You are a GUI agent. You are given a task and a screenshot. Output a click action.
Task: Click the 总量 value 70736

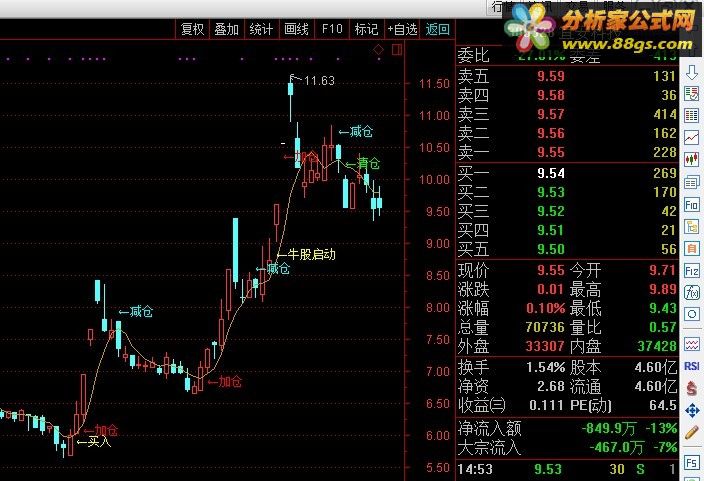[545, 327]
